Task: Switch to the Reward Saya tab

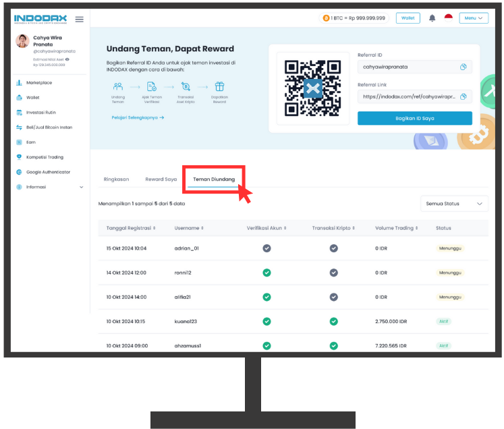Action: click(161, 179)
